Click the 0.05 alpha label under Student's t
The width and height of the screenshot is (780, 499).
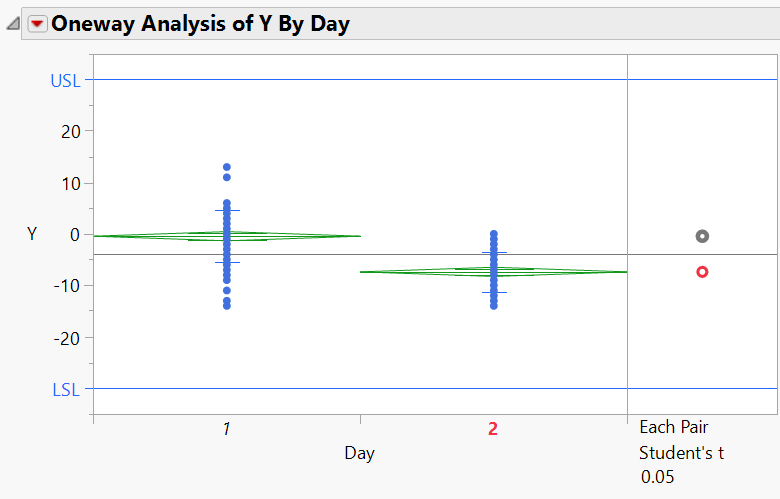click(658, 477)
